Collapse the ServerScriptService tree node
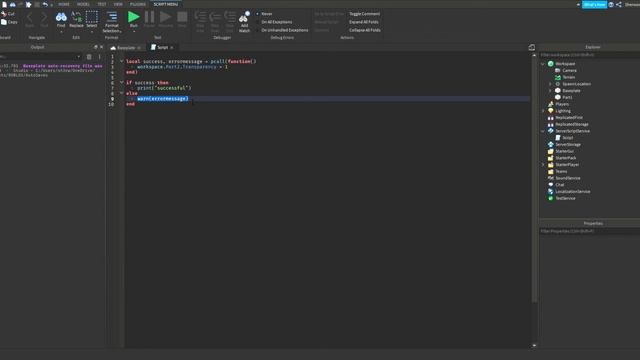This screenshot has width=640, height=360. [x=543, y=131]
